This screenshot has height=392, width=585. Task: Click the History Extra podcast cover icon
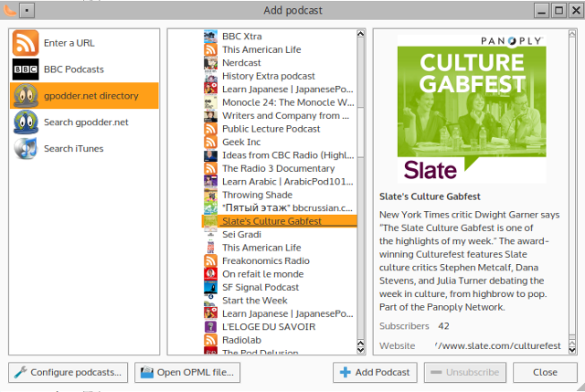[x=210, y=76]
